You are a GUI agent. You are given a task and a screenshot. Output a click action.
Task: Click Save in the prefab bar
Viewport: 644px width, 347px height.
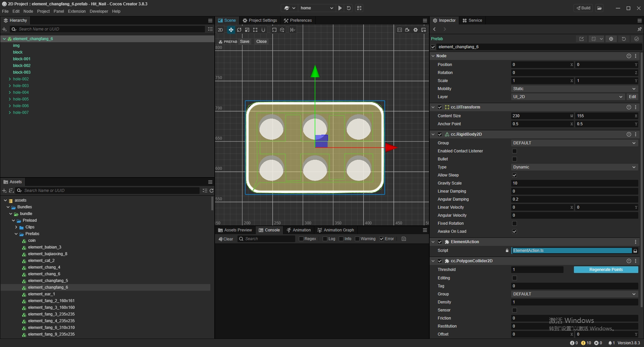pyautogui.click(x=245, y=42)
